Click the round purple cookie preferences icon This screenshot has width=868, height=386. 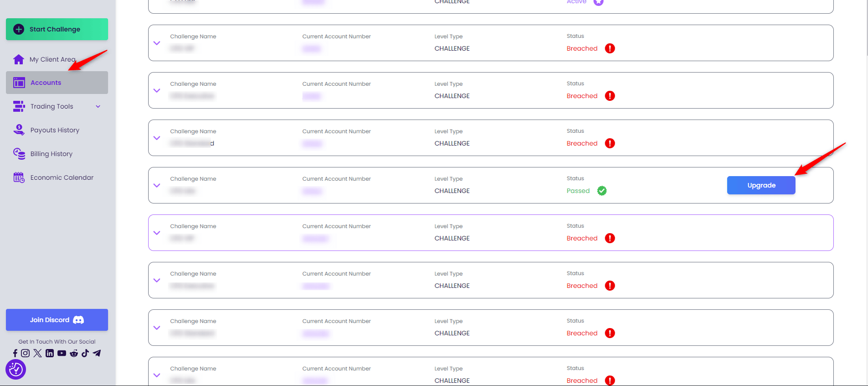tap(16, 370)
